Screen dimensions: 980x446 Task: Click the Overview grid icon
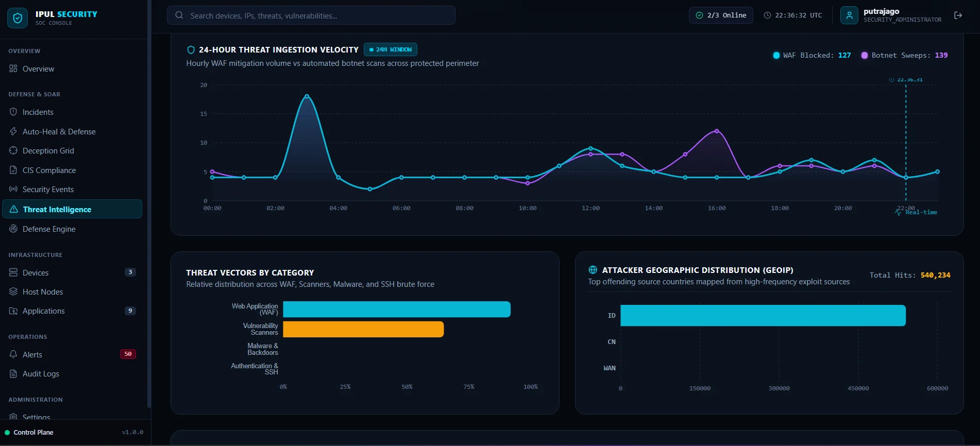tap(13, 68)
